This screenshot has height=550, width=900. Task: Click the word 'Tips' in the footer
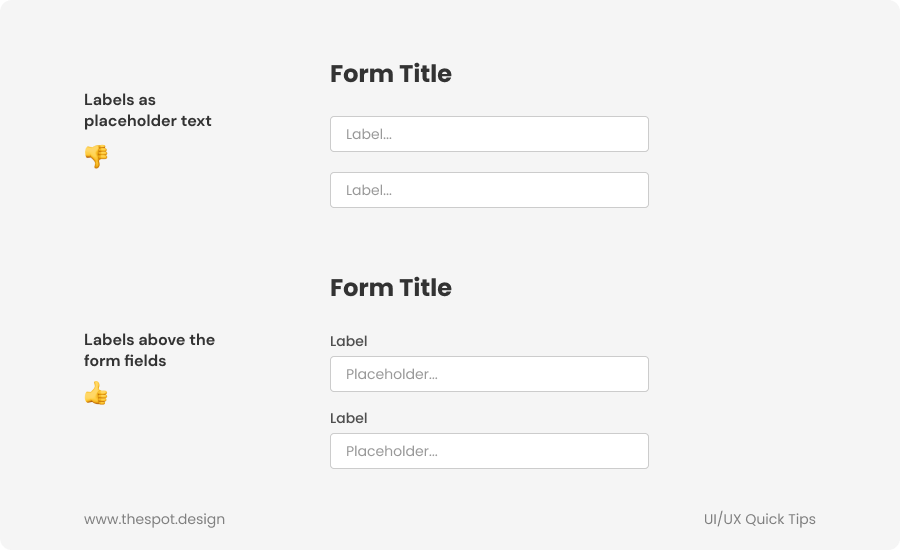(x=802, y=519)
